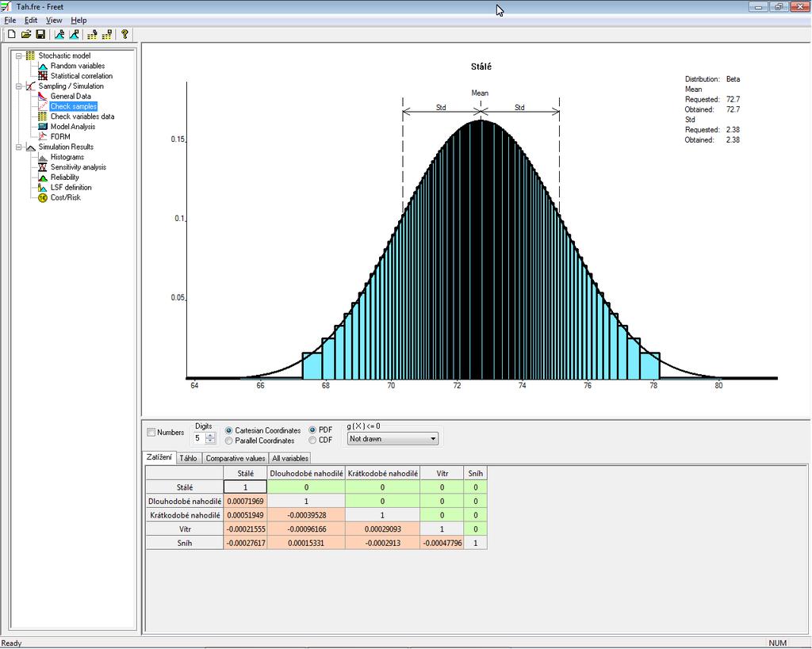This screenshot has height=649, width=812.
Task: Select cell with value -0.00027617
Action: pyautogui.click(x=246, y=544)
